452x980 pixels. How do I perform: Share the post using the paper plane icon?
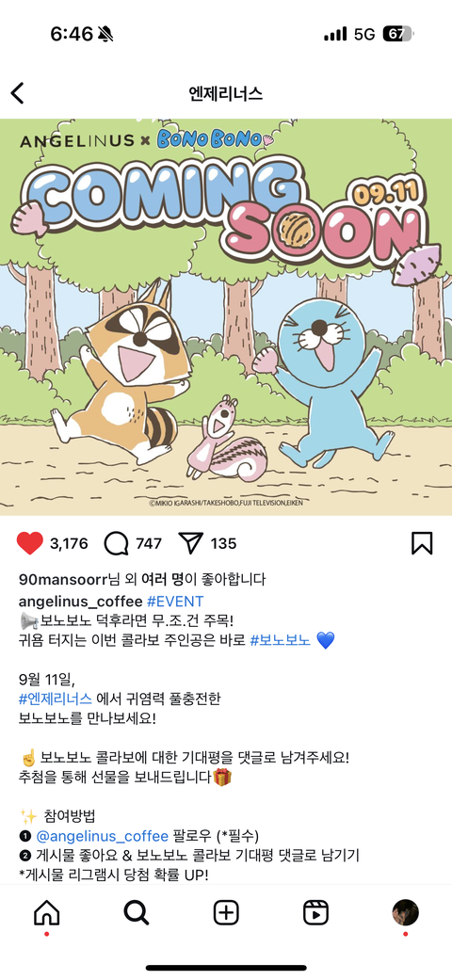point(190,543)
